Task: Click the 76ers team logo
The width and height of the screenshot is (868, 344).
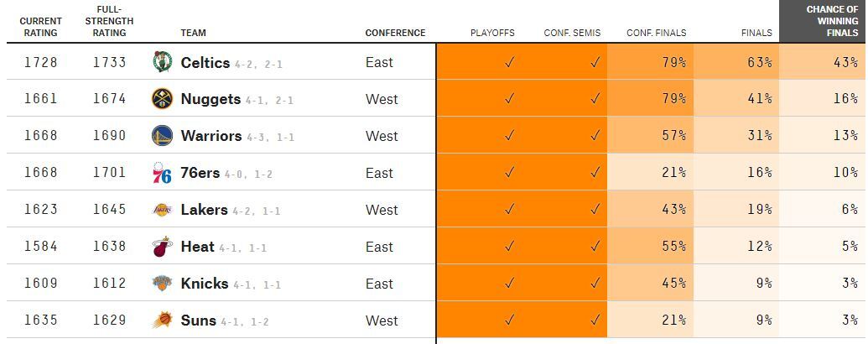Action: coord(162,173)
